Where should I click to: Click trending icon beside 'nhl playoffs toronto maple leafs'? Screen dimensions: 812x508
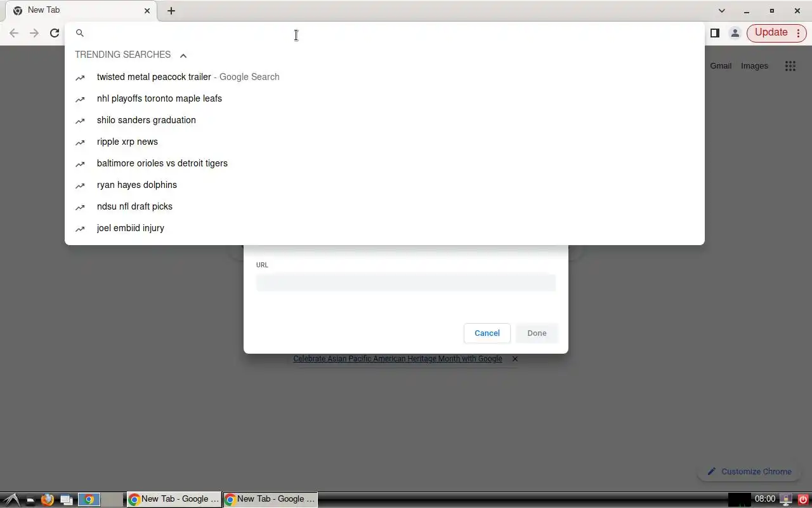80,99
